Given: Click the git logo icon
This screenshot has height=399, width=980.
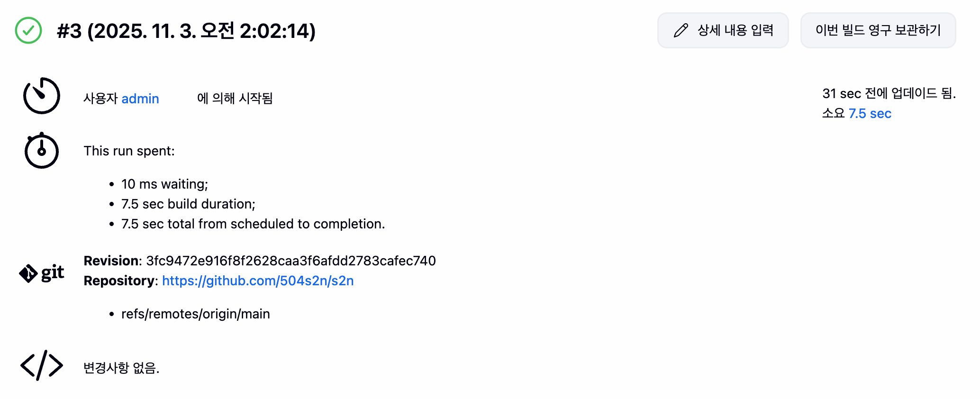Looking at the screenshot, I should click(x=42, y=273).
